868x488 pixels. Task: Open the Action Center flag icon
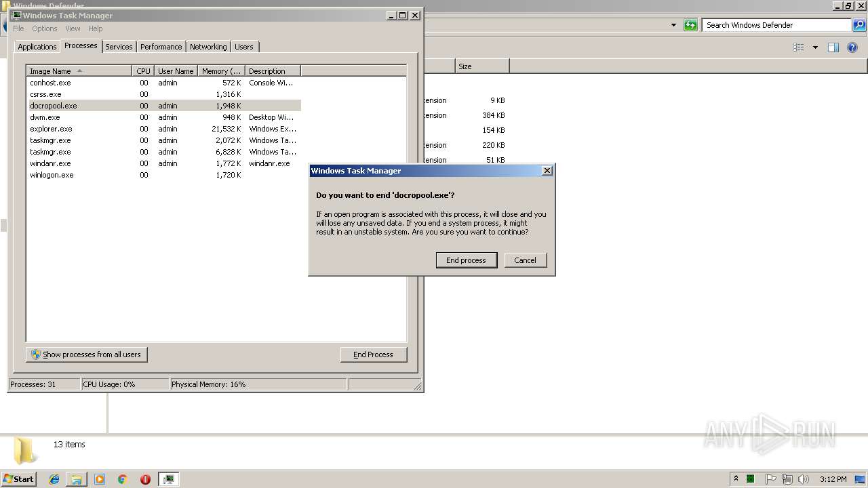pyautogui.click(x=771, y=479)
